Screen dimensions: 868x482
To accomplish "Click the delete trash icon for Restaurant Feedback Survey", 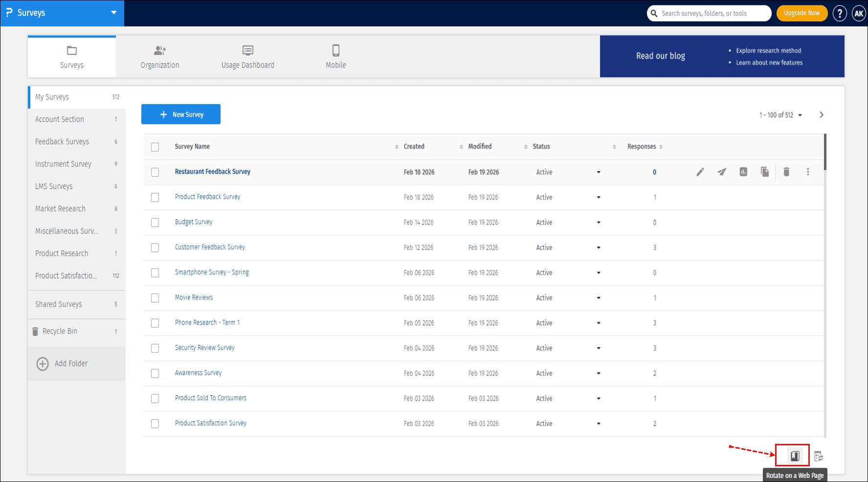I will point(786,172).
